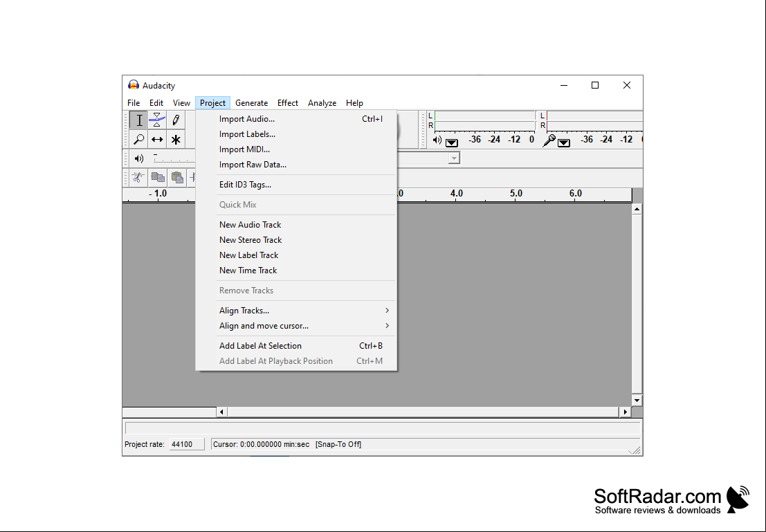Open the recording meter dropdown arrow
The image size is (766, 532).
pyautogui.click(x=564, y=143)
